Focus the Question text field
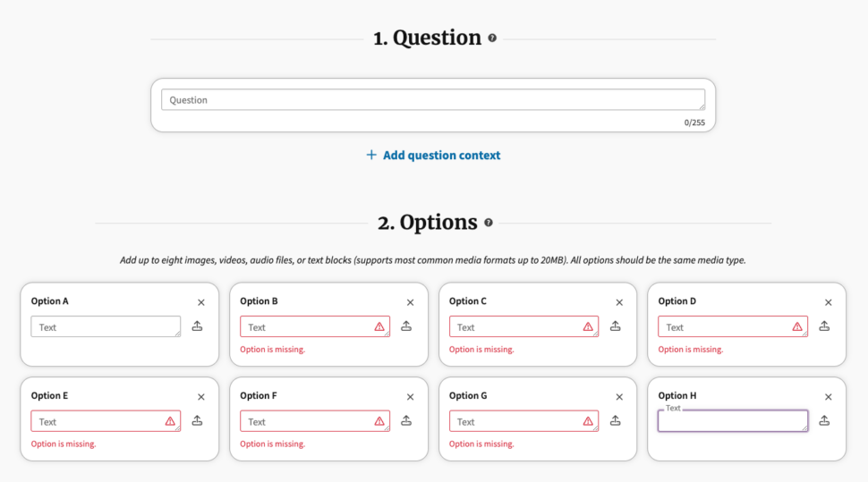Viewport: 868px width, 482px height. (432, 100)
